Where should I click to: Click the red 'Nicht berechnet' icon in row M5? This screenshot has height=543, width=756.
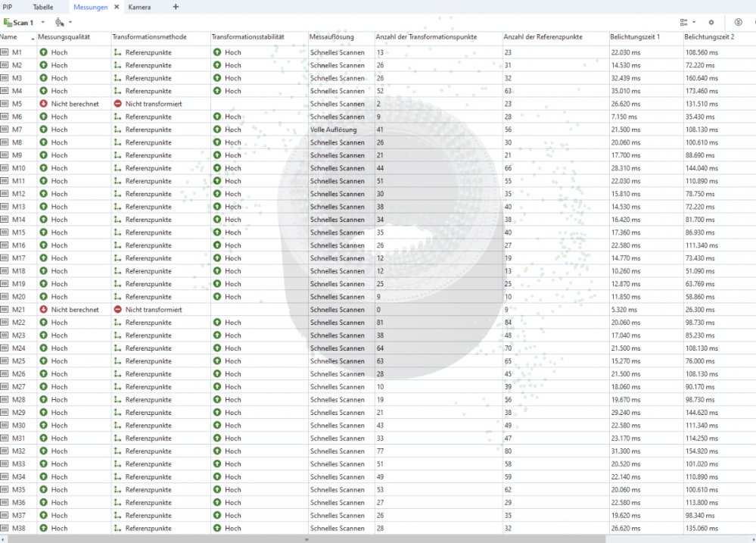coord(44,104)
